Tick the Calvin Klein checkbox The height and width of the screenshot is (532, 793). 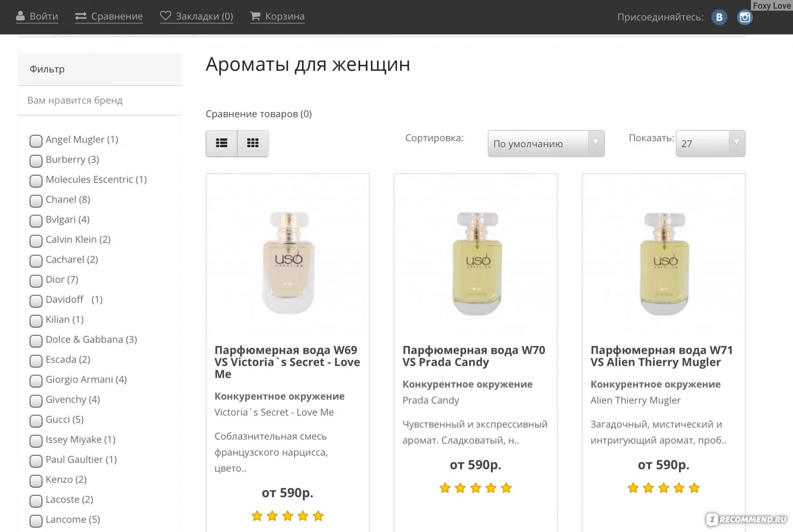pyautogui.click(x=36, y=241)
